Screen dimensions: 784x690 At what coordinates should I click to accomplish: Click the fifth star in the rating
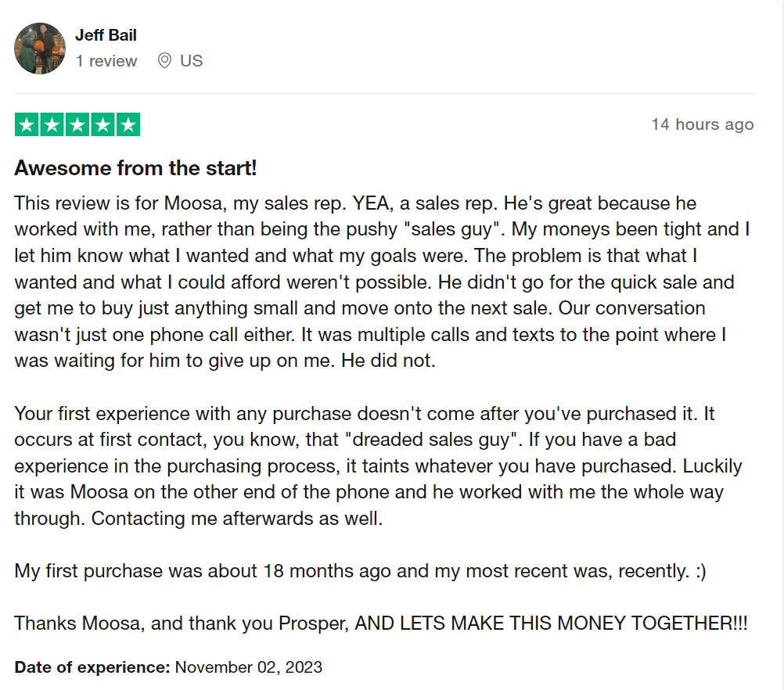128,124
